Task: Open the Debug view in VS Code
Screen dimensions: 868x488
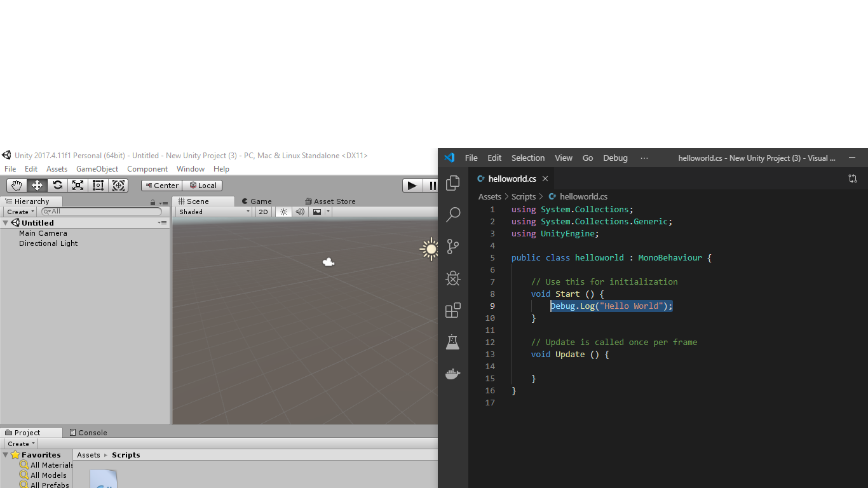Action: pyautogui.click(x=453, y=278)
